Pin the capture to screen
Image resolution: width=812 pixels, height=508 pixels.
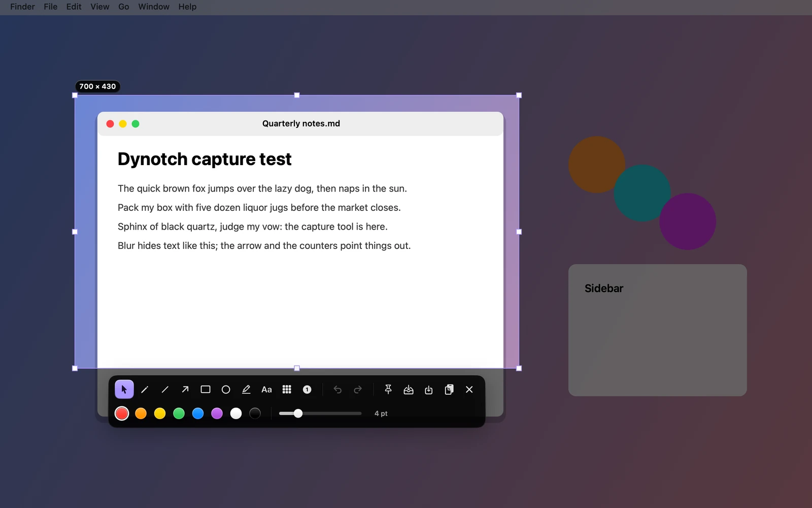click(388, 390)
